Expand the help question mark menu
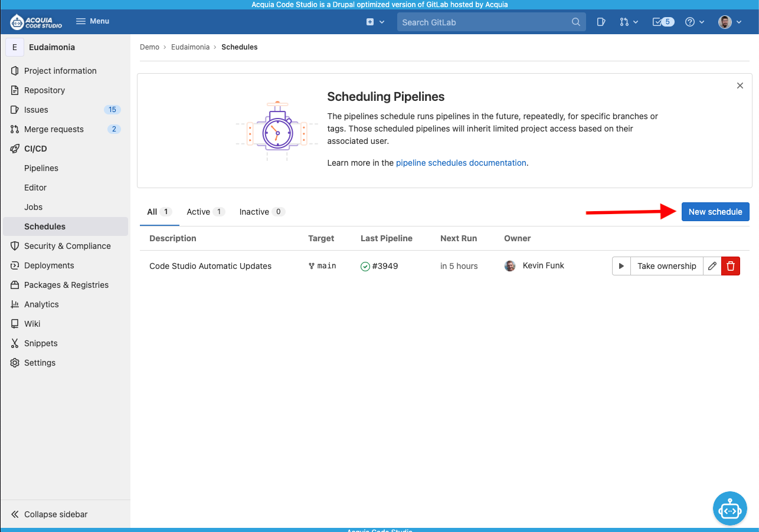The height and width of the screenshot is (532, 759). (695, 22)
